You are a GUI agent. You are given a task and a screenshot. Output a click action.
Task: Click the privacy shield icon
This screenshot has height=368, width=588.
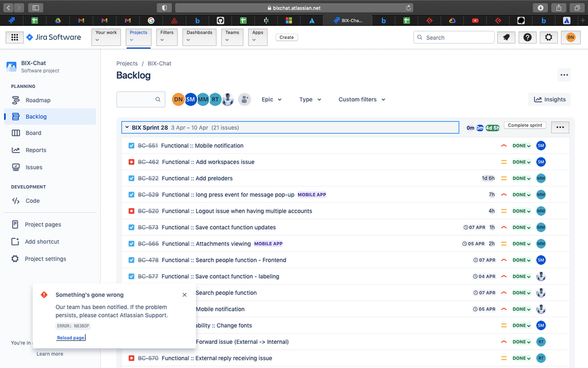click(x=164, y=8)
